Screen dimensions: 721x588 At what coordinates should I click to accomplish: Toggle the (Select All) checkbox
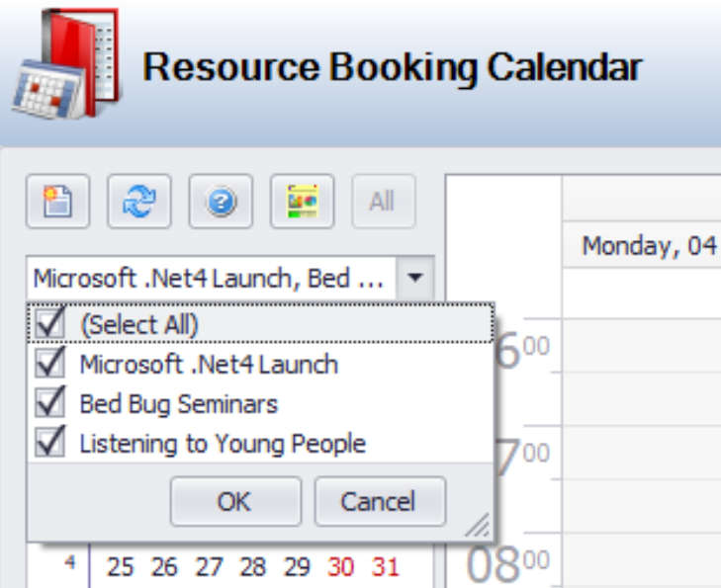tap(49, 324)
